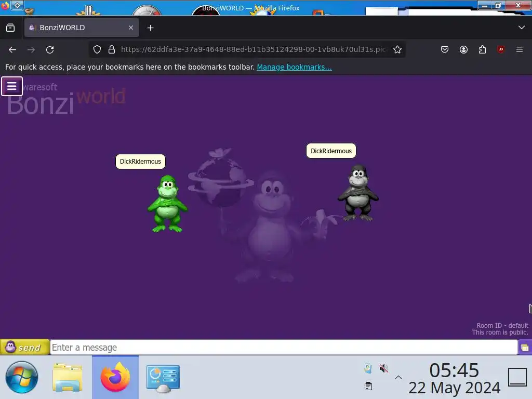Expand hidden system tray icons
The image size is (532, 399).
pos(398,377)
